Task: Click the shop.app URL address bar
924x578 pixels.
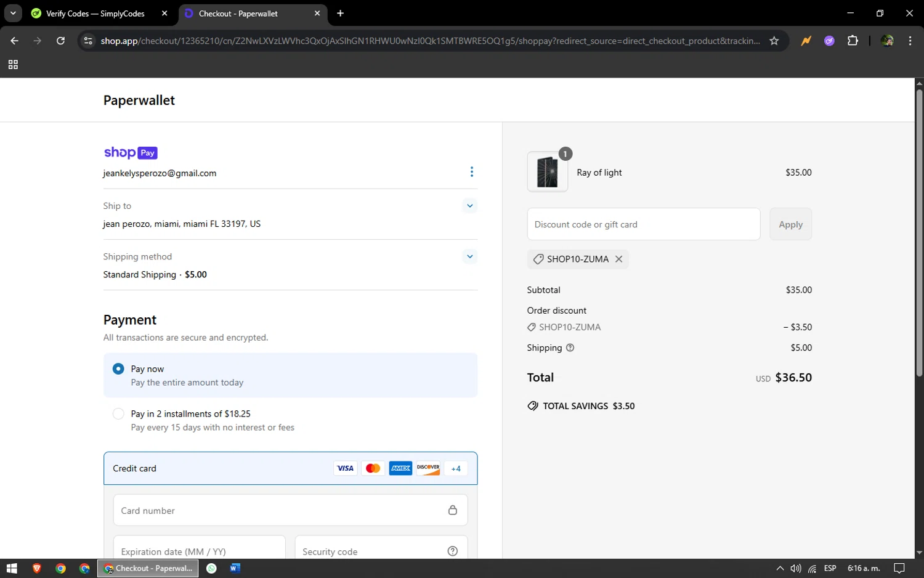Action: [430, 41]
